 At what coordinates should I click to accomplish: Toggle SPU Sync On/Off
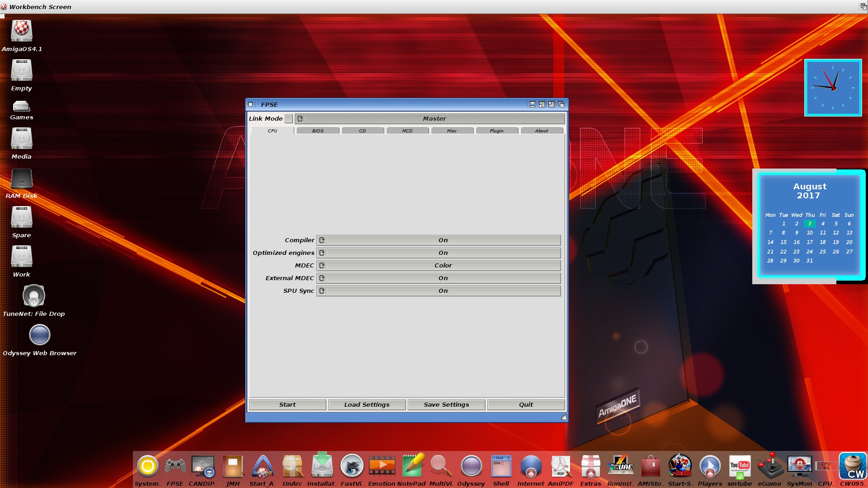point(322,290)
